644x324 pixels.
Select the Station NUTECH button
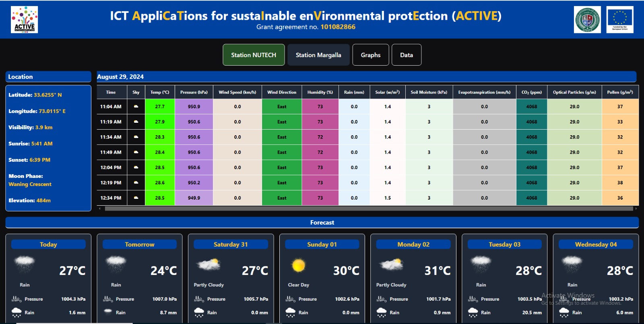(x=254, y=55)
